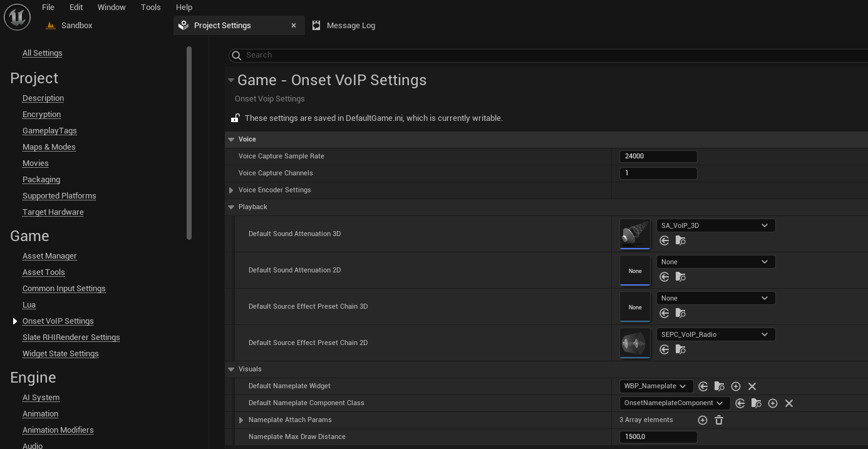Screen dimensions: 868x449
Task: Collapse Game - Onset VoIP Settings header
Action: 231,80
